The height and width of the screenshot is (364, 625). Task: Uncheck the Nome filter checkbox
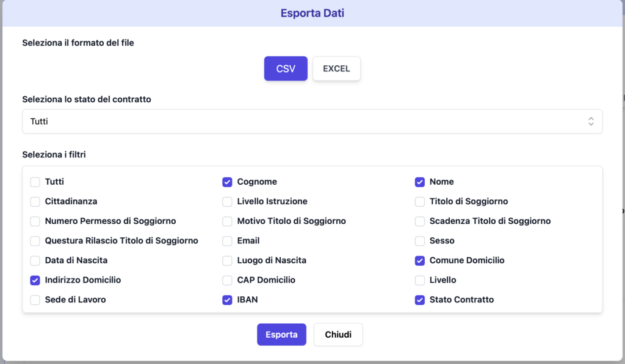420,182
